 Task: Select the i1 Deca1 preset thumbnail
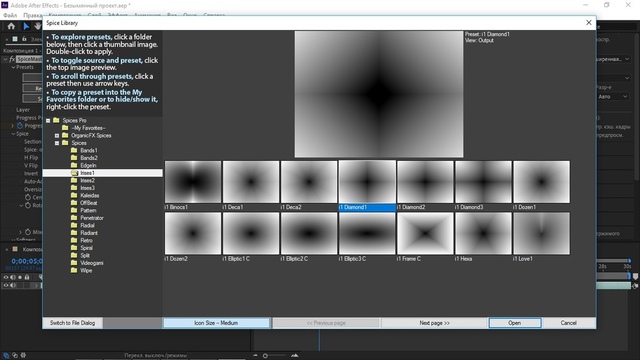(x=251, y=182)
